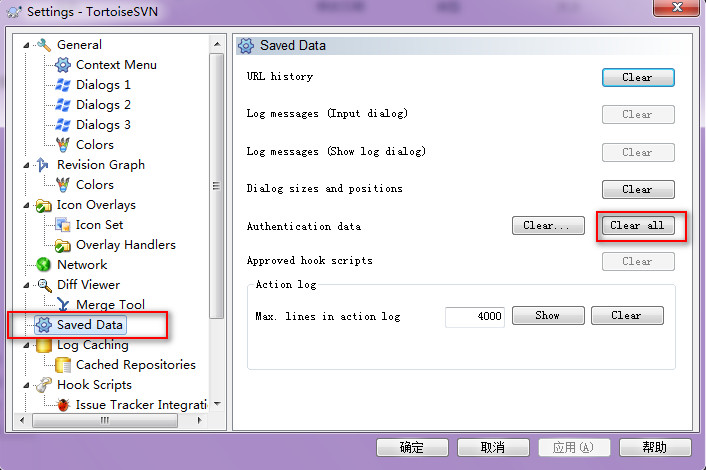Open the authentication data Clear... dialog
The image size is (706, 470).
pos(548,226)
